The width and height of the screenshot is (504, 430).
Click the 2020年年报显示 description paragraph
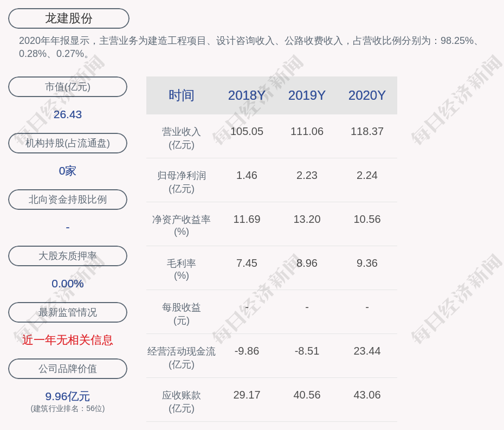tap(249, 47)
